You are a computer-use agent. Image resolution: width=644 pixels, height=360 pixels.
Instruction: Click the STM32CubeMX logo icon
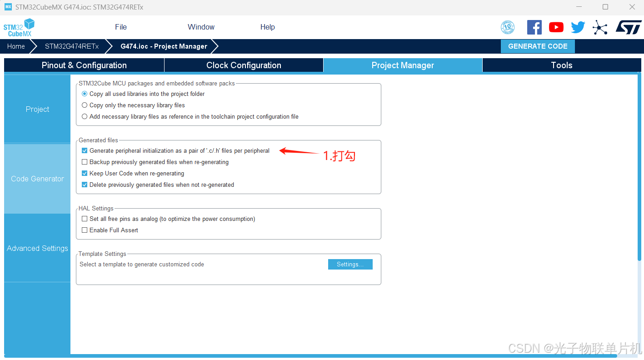click(19, 27)
